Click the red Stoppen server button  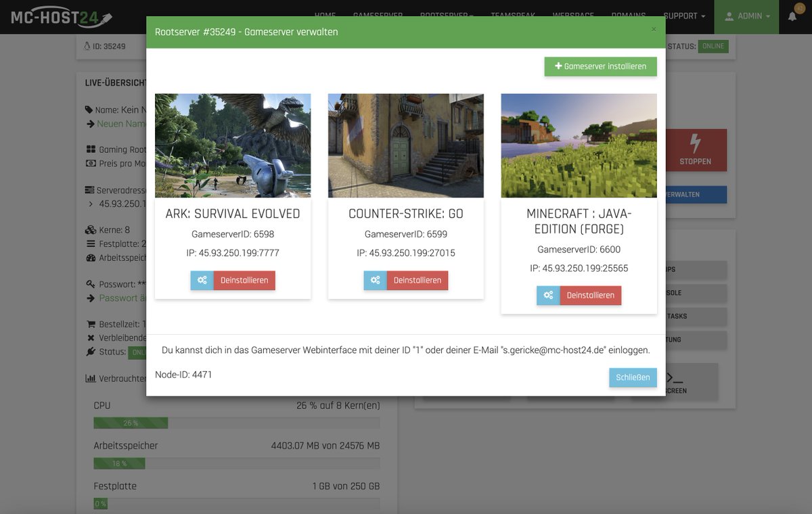pyautogui.click(x=695, y=150)
